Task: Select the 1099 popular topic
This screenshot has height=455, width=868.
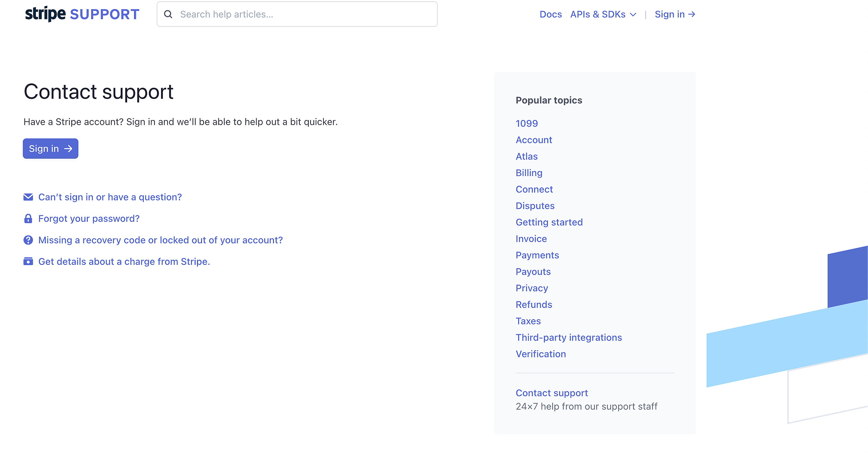Action: pyautogui.click(x=527, y=123)
